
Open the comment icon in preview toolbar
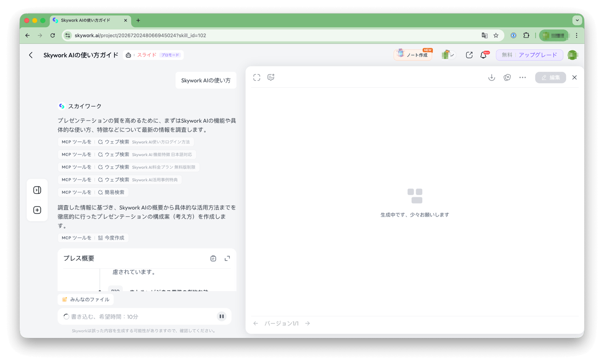point(271,77)
